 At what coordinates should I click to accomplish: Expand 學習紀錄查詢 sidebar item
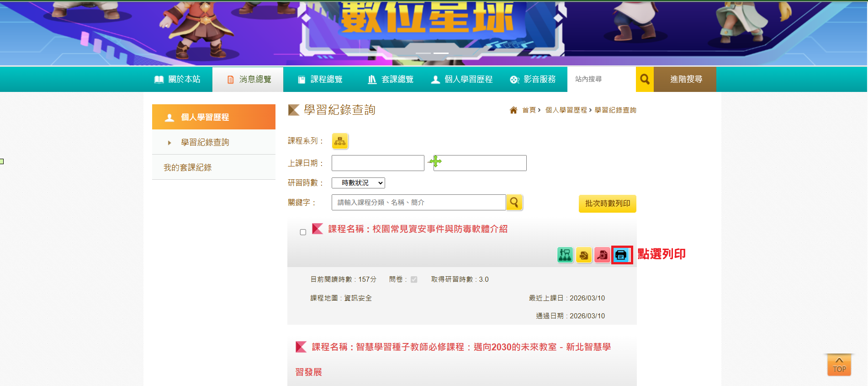click(205, 142)
